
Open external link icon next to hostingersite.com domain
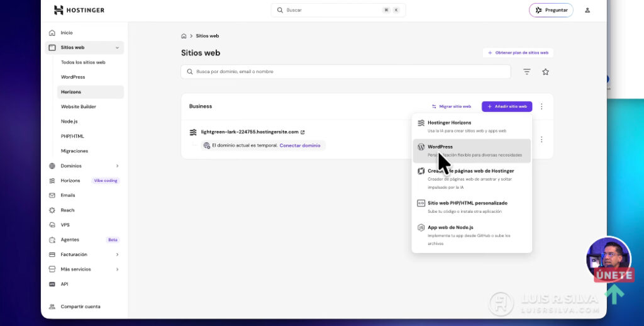303,132
